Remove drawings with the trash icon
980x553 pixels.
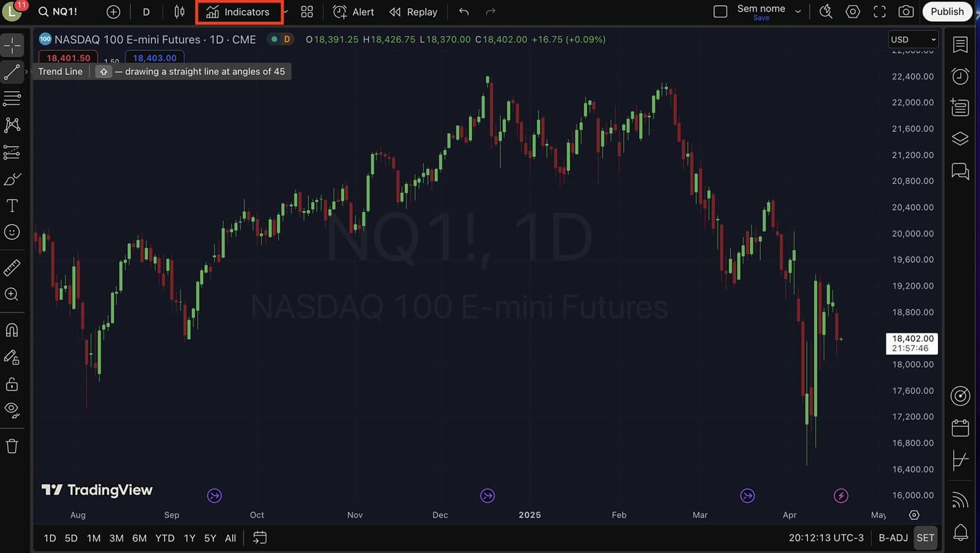coord(12,446)
